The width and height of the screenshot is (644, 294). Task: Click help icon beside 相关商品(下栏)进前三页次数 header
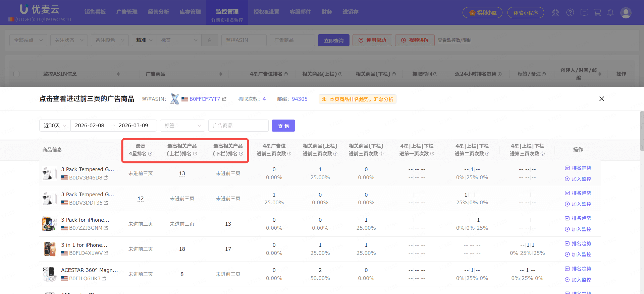(x=381, y=154)
